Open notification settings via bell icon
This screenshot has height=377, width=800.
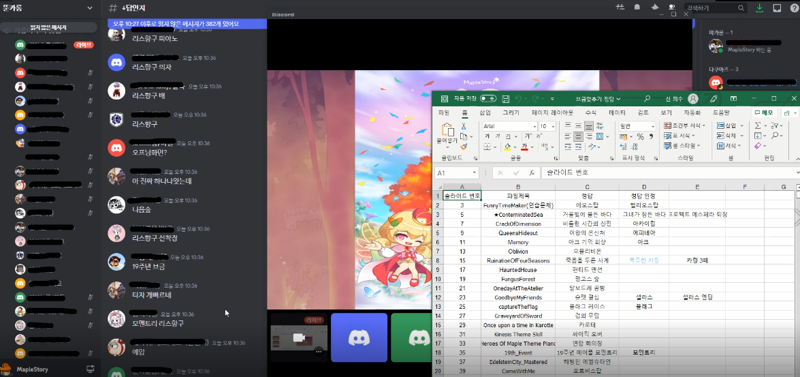point(637,8)
